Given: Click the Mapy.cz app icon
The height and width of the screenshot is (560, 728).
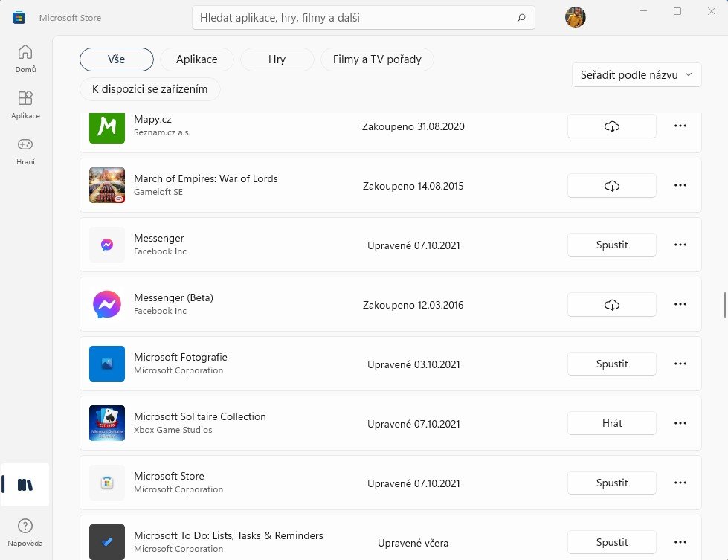Looking at the screenshot, I should [x=107, y=126].
